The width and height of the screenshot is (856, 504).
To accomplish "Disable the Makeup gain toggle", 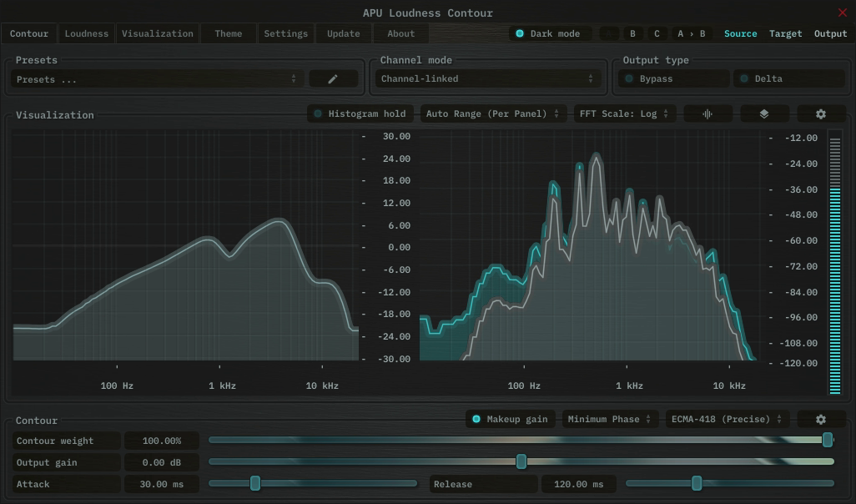I will (x=510, y=419).
